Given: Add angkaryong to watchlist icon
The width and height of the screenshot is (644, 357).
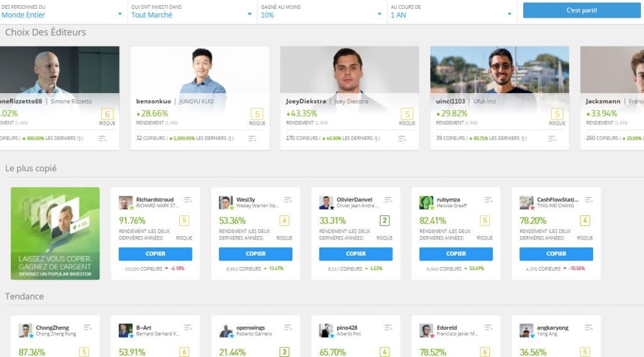Looking at the screenshot, I should (x=589, y=327).
